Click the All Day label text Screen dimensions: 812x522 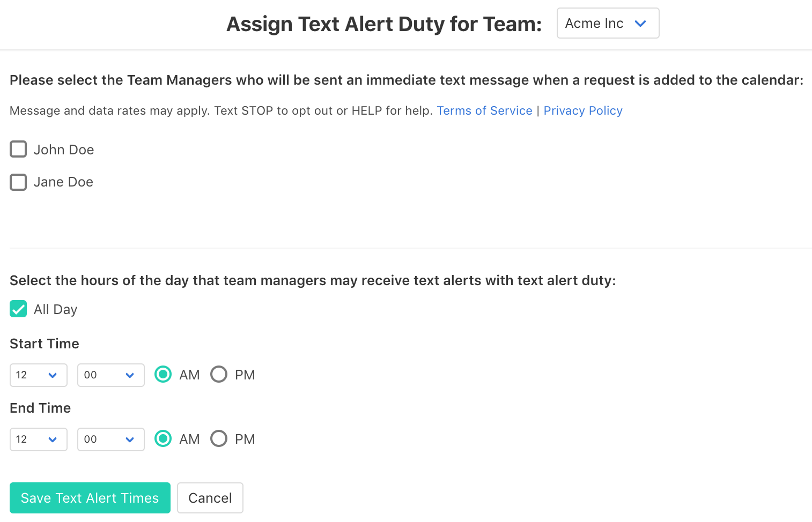[56, 310]
